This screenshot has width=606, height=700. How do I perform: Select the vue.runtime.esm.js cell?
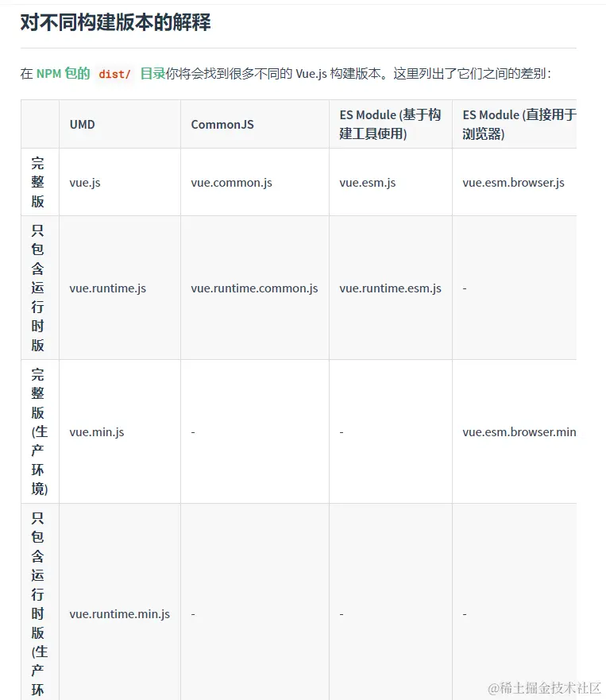(390, 288)
